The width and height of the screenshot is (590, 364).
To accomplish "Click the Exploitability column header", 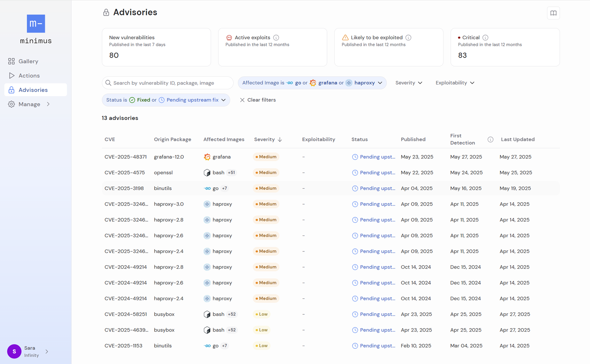I will [319, 140].
